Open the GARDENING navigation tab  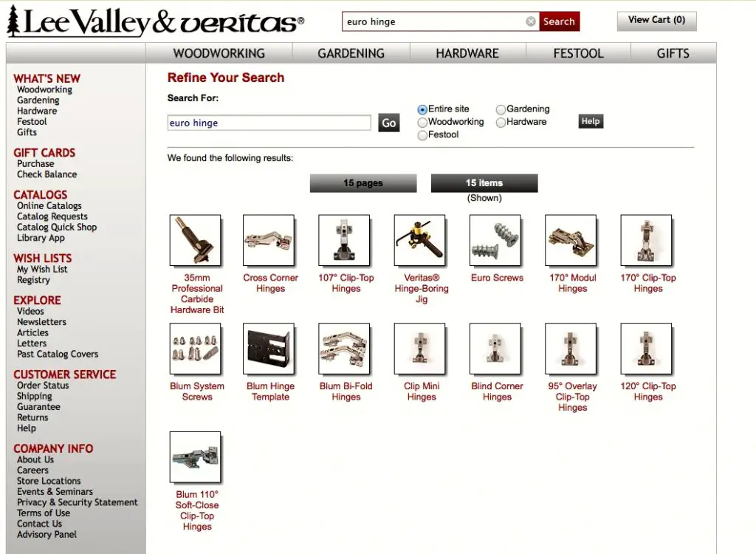pos(351,53)
